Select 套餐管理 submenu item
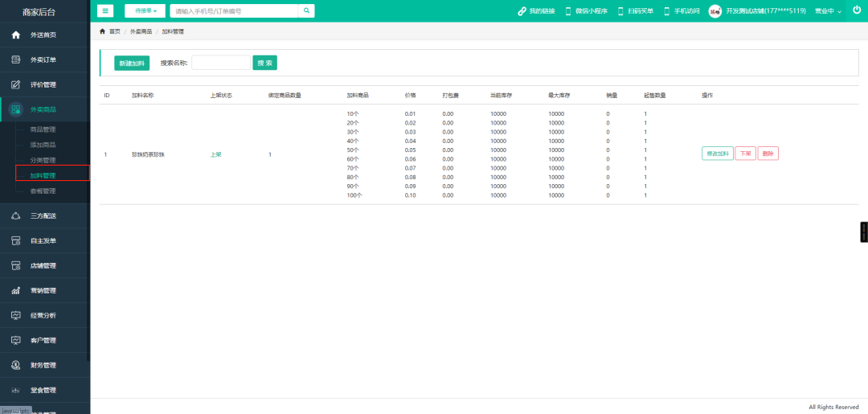The image size is (868, 414). tap(43, 191)
